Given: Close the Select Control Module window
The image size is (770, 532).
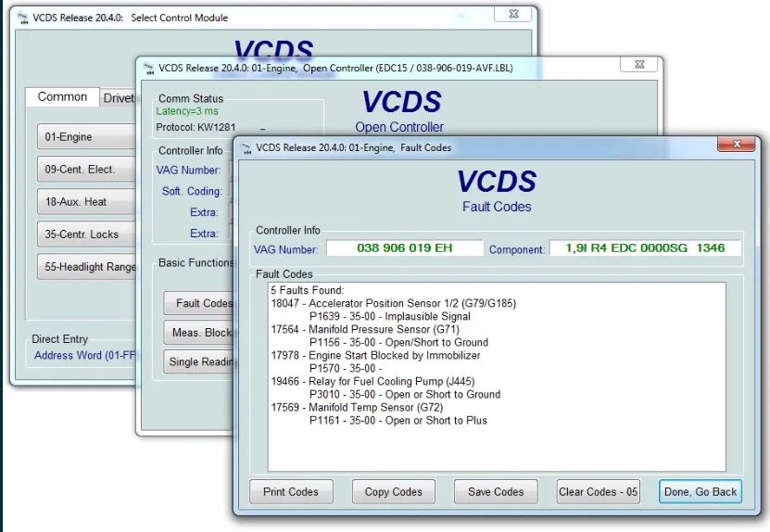Looking at the screenshot, I should point(513,14).
